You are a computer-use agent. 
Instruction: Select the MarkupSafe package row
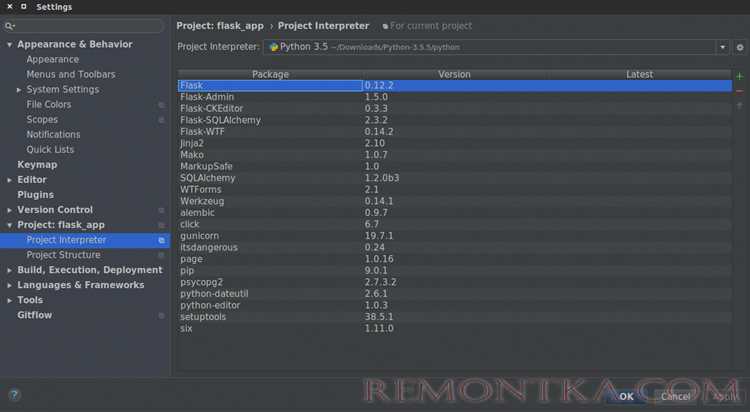click(x=455, y=167)
